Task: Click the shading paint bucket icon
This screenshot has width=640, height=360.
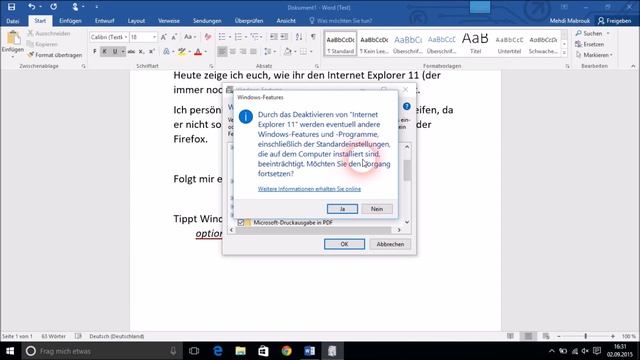Action: pyautogui.click(x=287, y=51)
